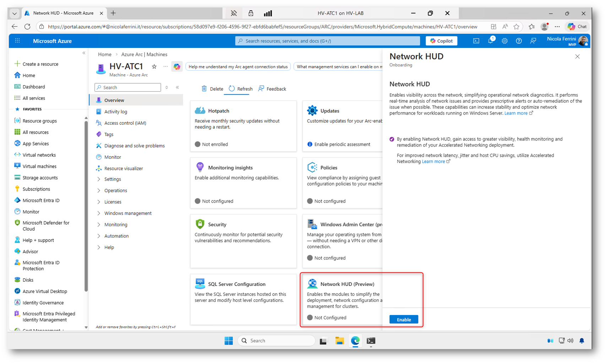The width and height of the screenshot is (607, 364).
Task: Open the Azure Arc | Machines breadcrumb
Action: 144,54
